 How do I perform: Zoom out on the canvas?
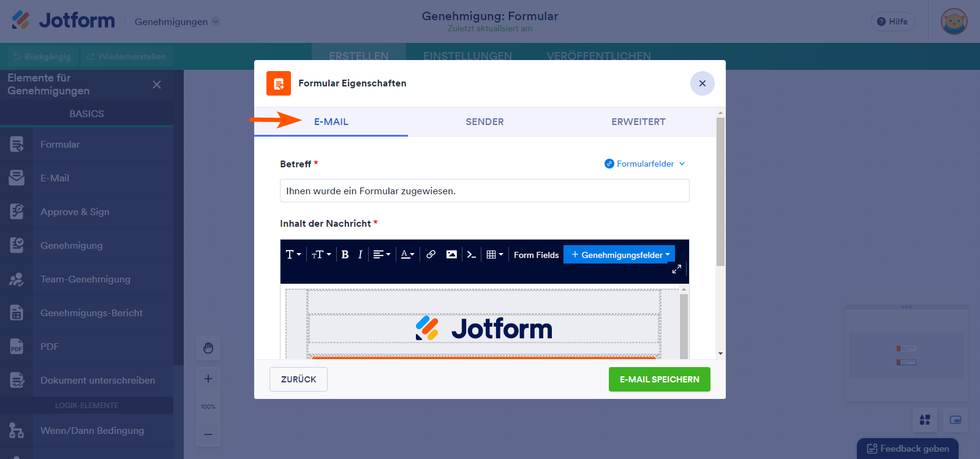click(208, 434)
